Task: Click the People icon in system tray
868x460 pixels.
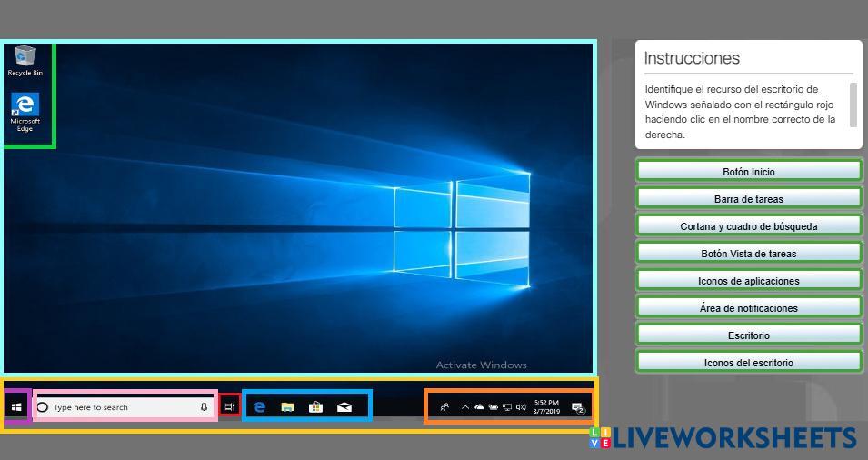Action: (x=444, y=407)
